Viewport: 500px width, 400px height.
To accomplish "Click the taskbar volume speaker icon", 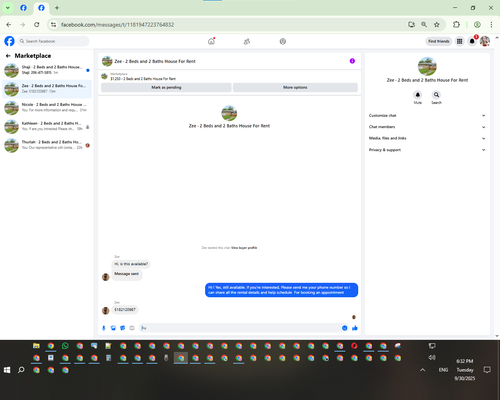I will [432, 357].
